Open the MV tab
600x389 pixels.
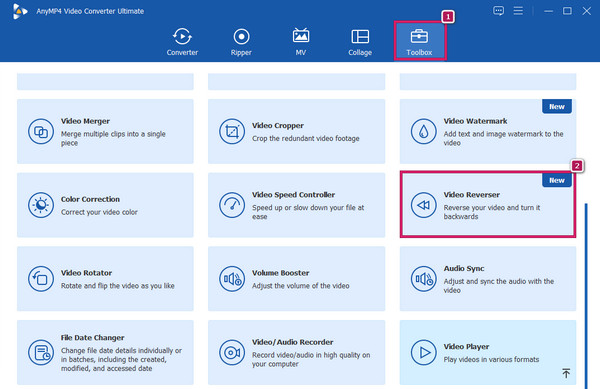[301, 42]
